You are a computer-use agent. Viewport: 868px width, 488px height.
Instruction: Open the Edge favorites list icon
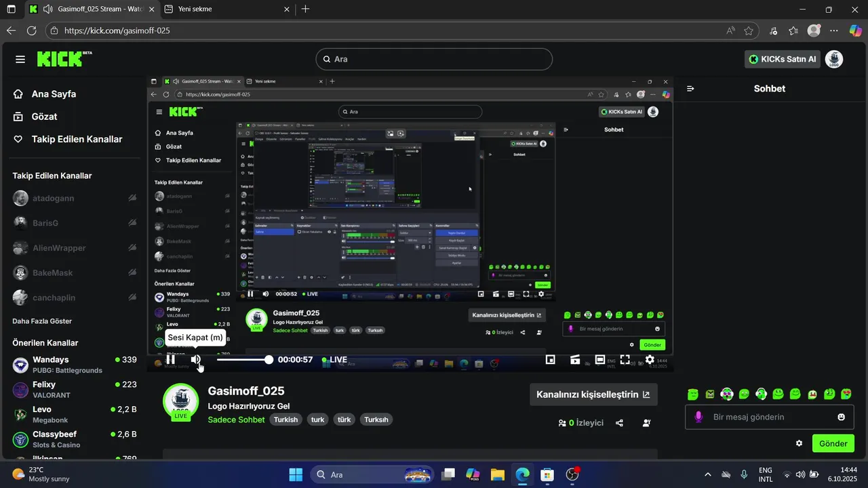click(793, 30)
